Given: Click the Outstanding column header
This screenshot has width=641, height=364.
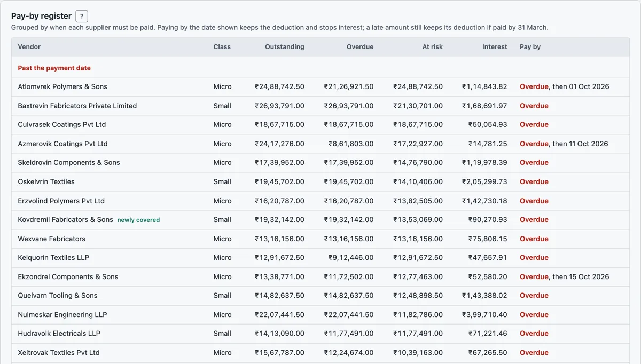Looking at the screenshot, I should pos(285,47).
